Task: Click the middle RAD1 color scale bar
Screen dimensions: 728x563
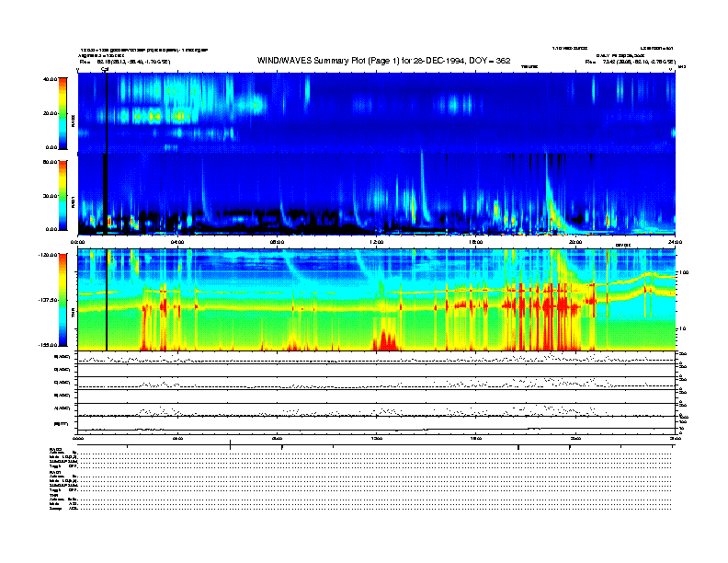Action: tap(62, 195)
